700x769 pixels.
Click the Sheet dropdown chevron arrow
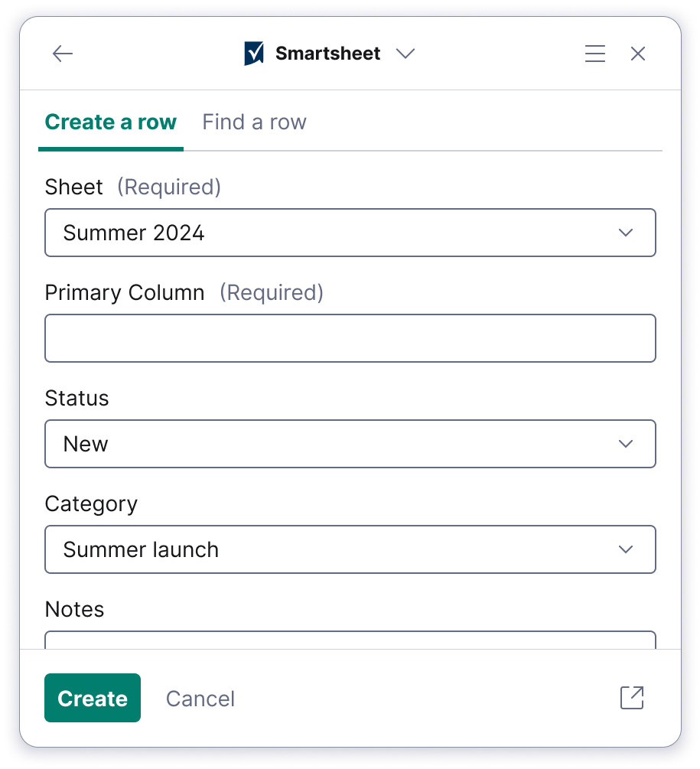point(626,233)
